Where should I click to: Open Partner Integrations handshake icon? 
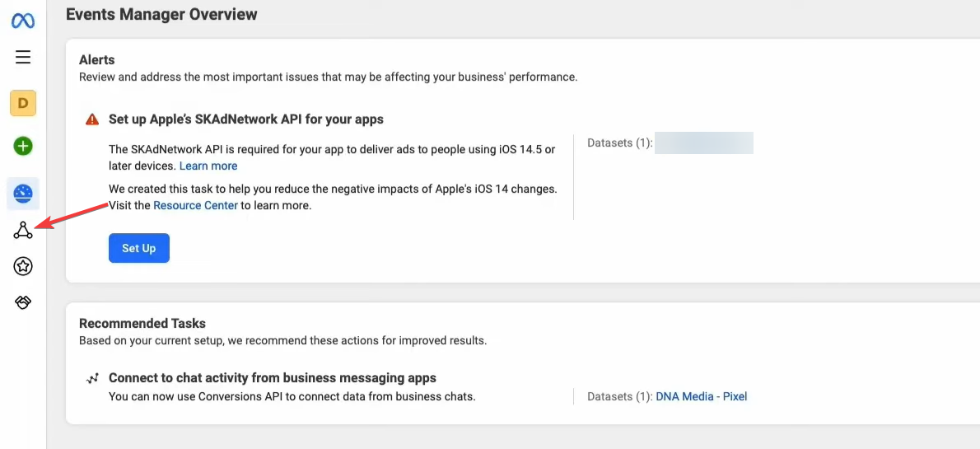pos(23,302)
